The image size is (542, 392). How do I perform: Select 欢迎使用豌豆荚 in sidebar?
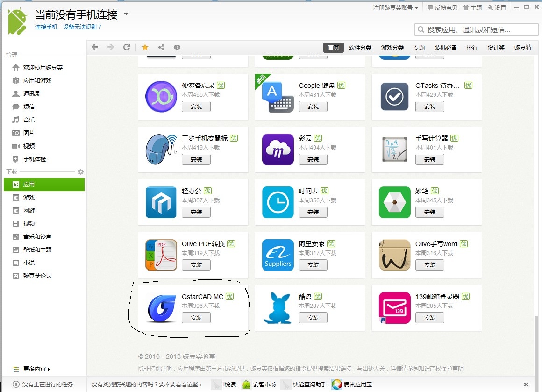tap(44, 67)
